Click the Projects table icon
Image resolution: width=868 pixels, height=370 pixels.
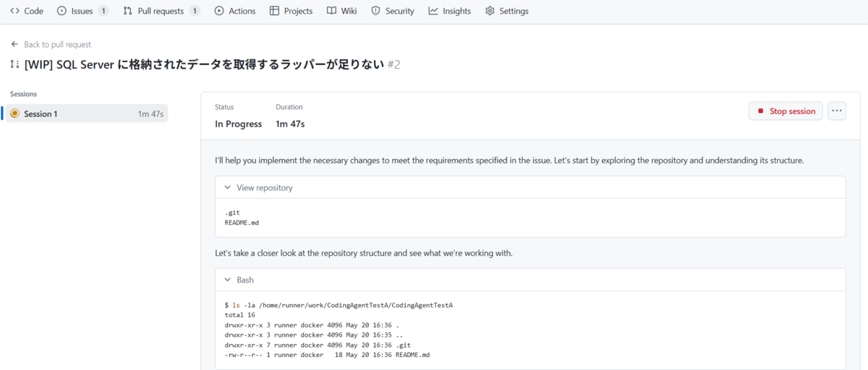click(274, 11)
